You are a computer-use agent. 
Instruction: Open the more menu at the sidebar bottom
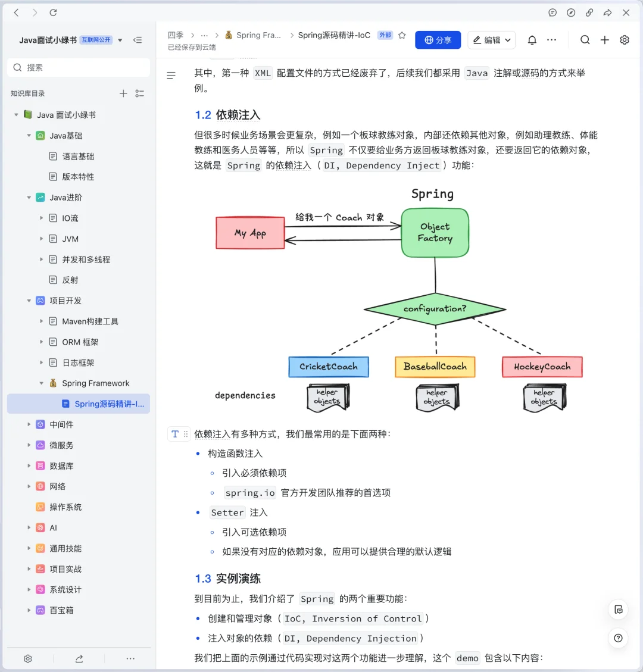(x=130, y=659)
